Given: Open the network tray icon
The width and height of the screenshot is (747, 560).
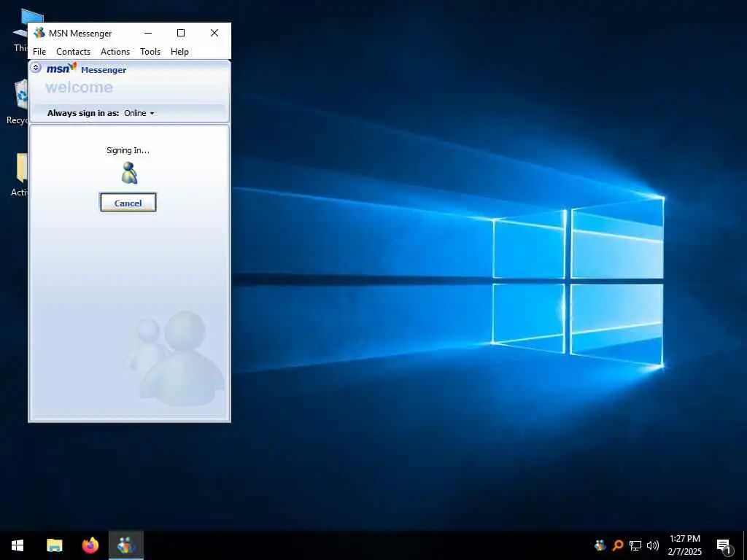Looking at the screenshot, I should tap(635, 545).
